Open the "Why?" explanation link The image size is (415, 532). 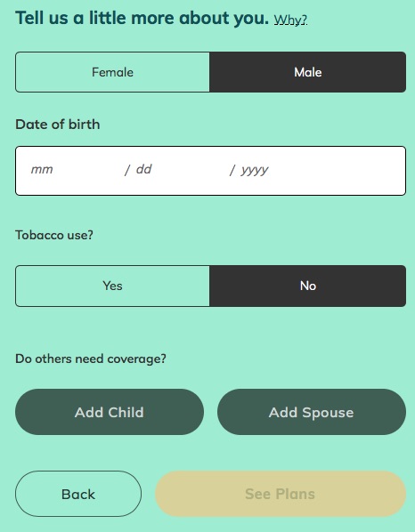click(290, 20)
